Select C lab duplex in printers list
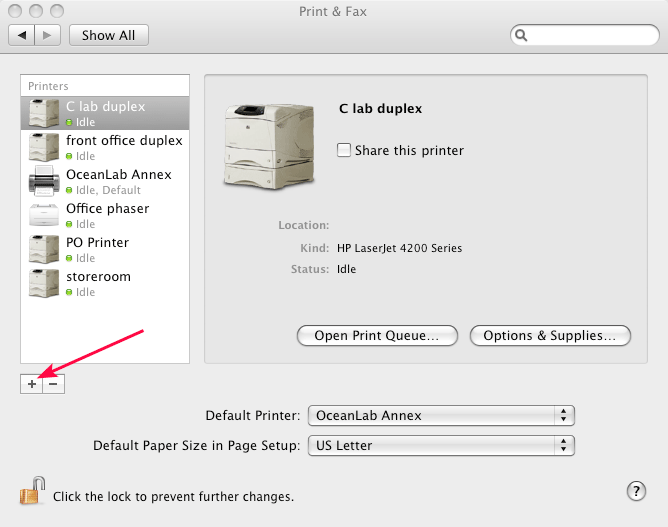 click(x=105, y=113)
